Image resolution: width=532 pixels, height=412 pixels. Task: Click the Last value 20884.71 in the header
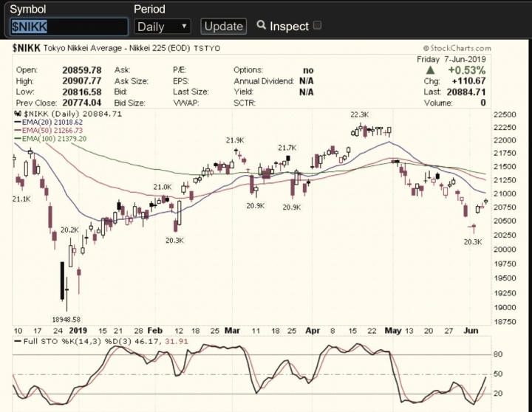tap(466, 92)
